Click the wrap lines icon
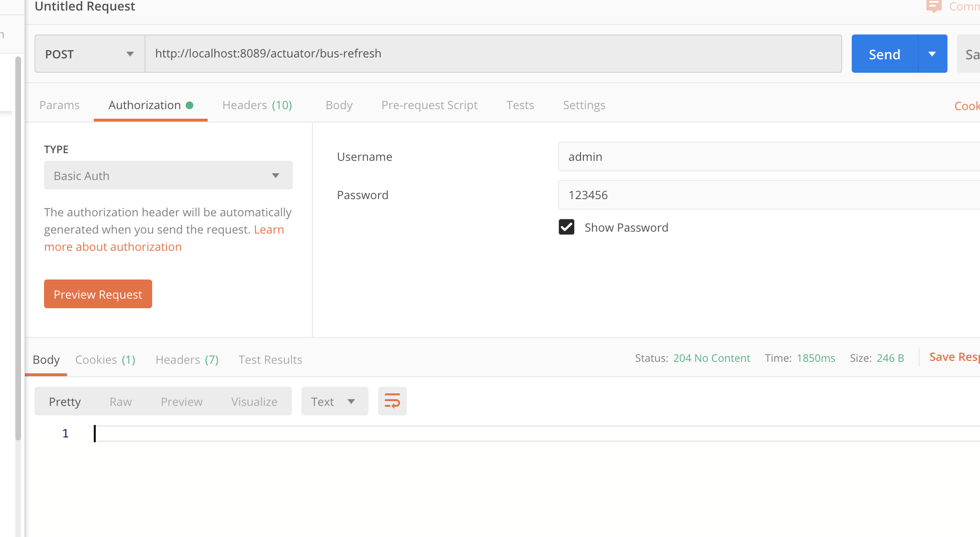 point(392,401)
